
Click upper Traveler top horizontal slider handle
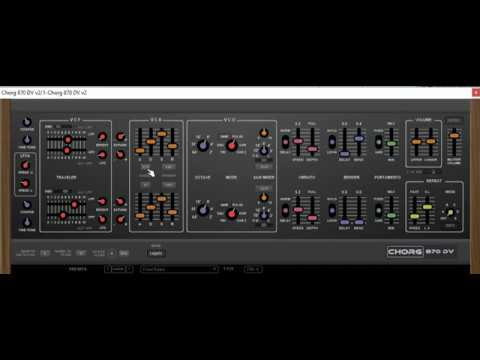pyautogui.click(x=68, y=140)
